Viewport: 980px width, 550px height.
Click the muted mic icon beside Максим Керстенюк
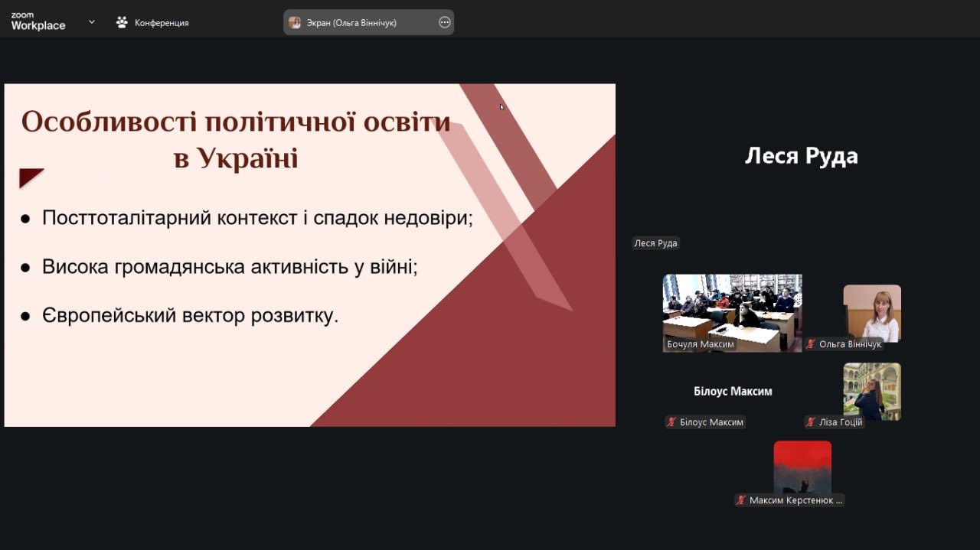pyautogui.click(x=741, y=500)
